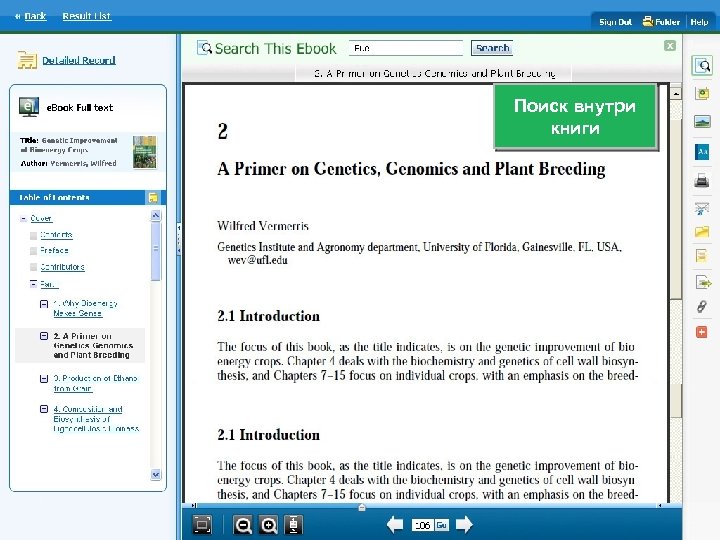The width and height of the screenshot is (720, 540).
Task: Open Cover in table of contents
Action: 41,219
